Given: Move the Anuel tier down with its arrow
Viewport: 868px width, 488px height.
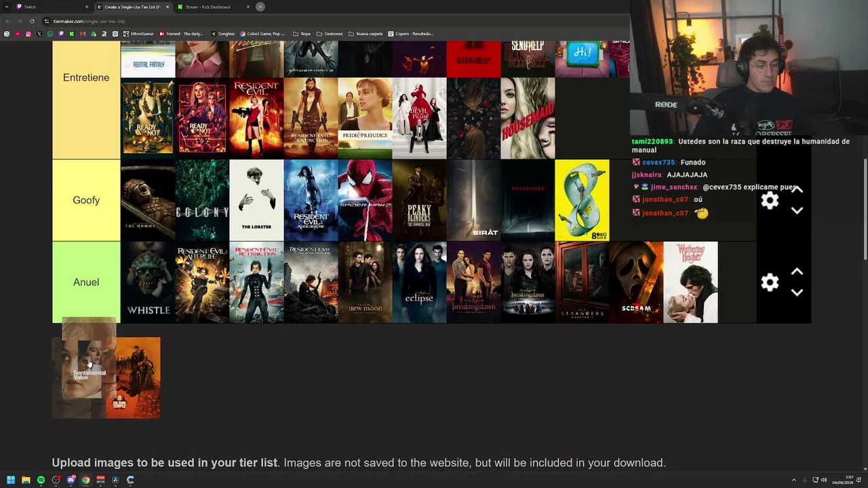Looking at the screenshot, I should [x=797, y=292].
